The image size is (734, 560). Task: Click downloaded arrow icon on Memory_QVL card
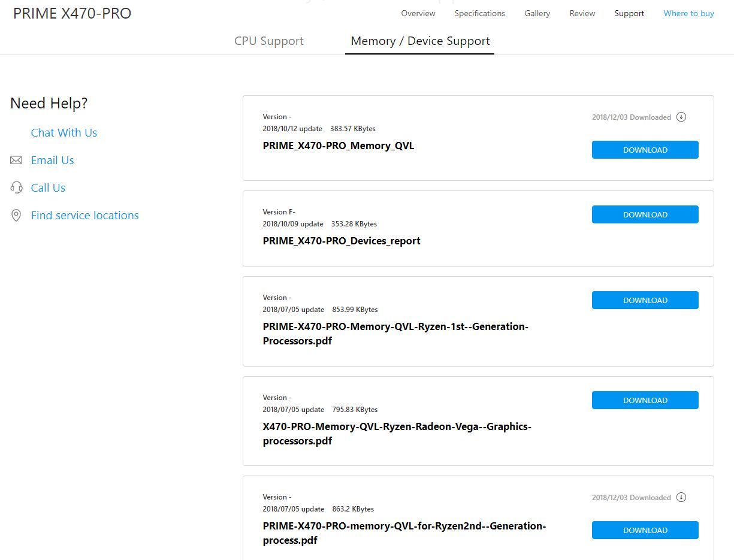[681, 117]
